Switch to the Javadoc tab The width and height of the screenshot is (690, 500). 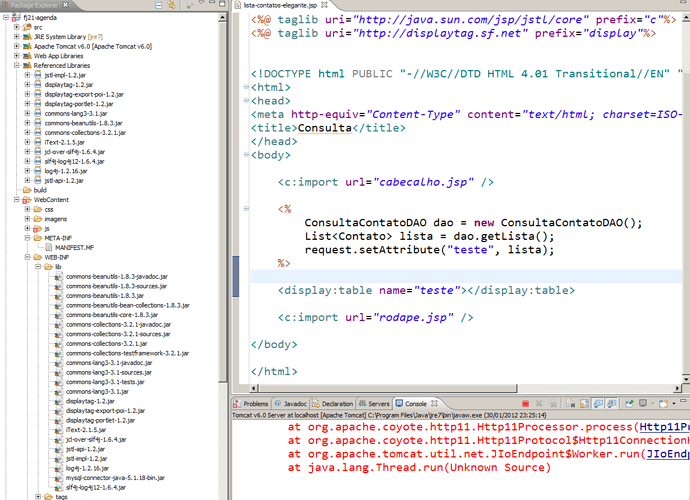pos(291,404)
